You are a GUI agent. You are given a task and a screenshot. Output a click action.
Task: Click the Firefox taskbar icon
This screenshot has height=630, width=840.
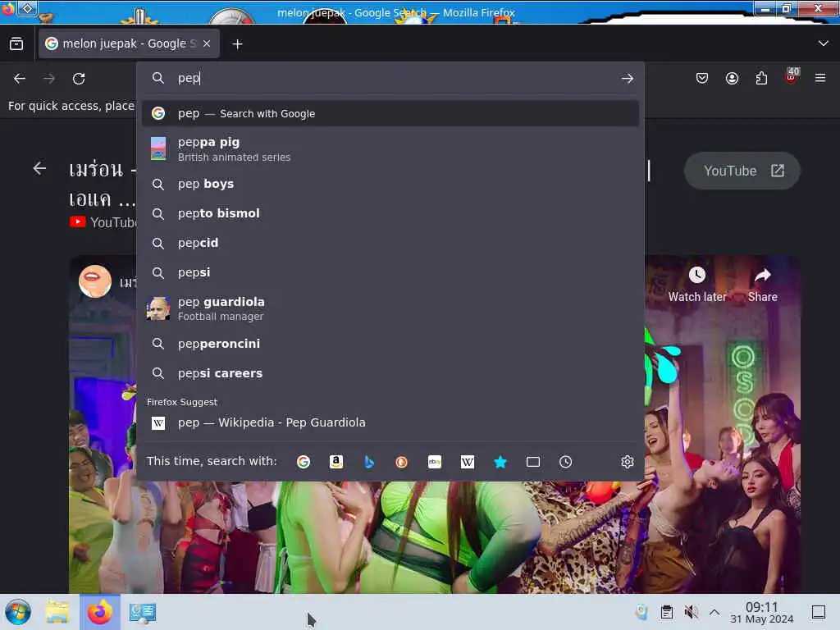[100, 612]
